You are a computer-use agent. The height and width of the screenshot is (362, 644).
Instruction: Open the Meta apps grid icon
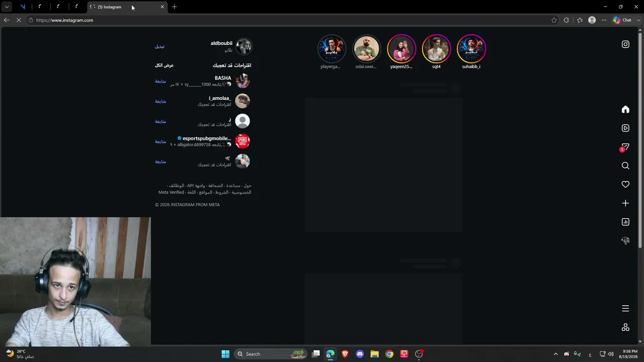click(x=625, y=327)
